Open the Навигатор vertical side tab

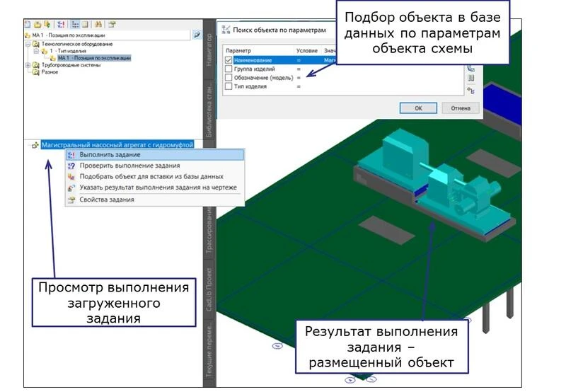coord(209,50)
